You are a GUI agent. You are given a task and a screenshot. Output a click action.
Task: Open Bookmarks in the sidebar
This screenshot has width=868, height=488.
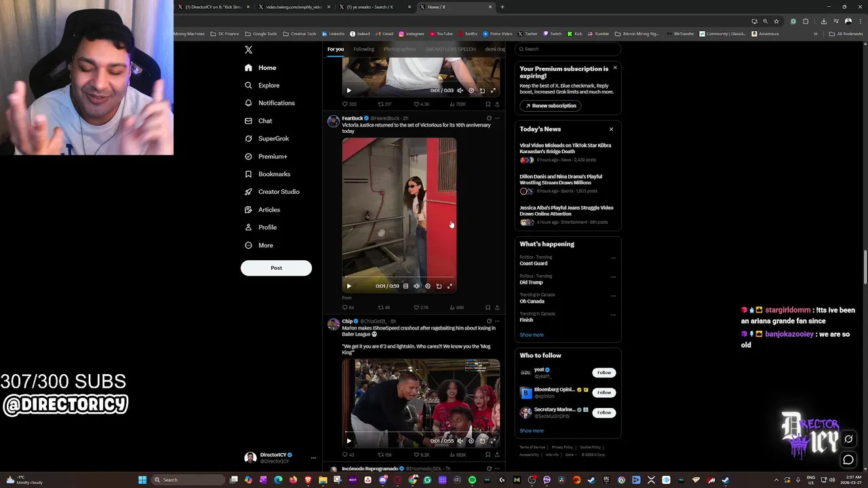click(x=267, y=174)
